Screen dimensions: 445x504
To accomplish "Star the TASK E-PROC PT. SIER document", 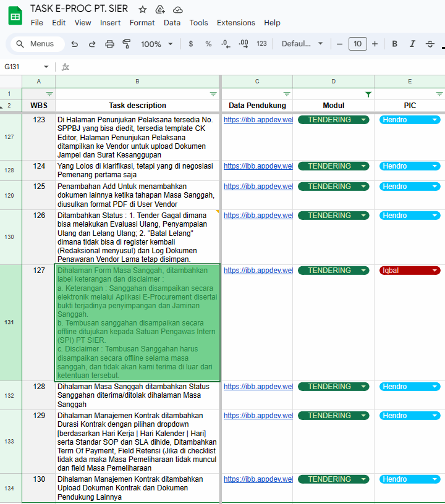I will 143,9.
